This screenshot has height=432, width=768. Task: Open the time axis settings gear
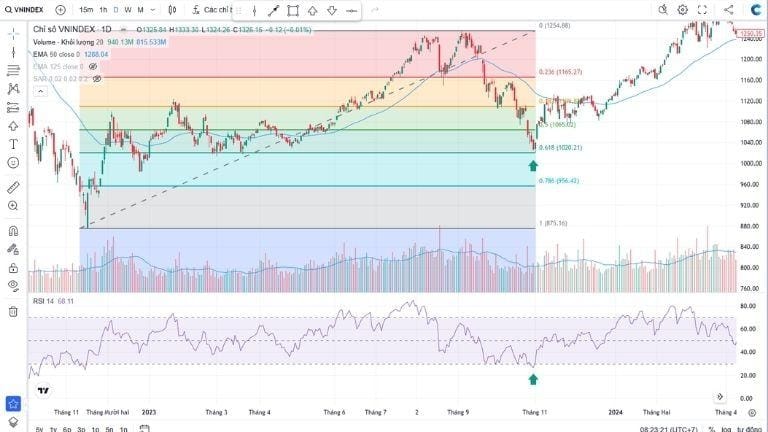tap(752, 413)
